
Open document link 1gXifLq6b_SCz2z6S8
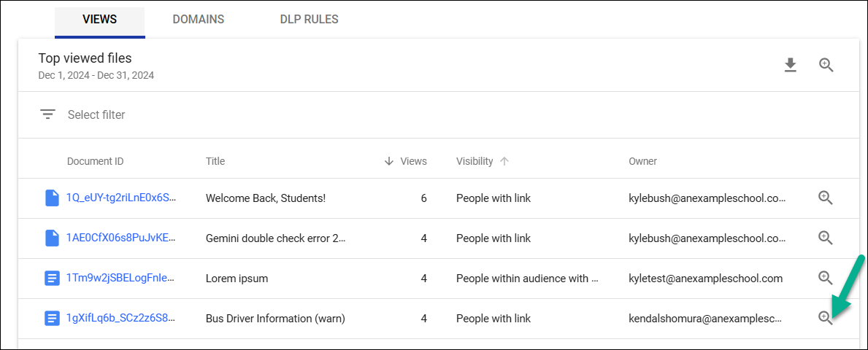[120, 319]
